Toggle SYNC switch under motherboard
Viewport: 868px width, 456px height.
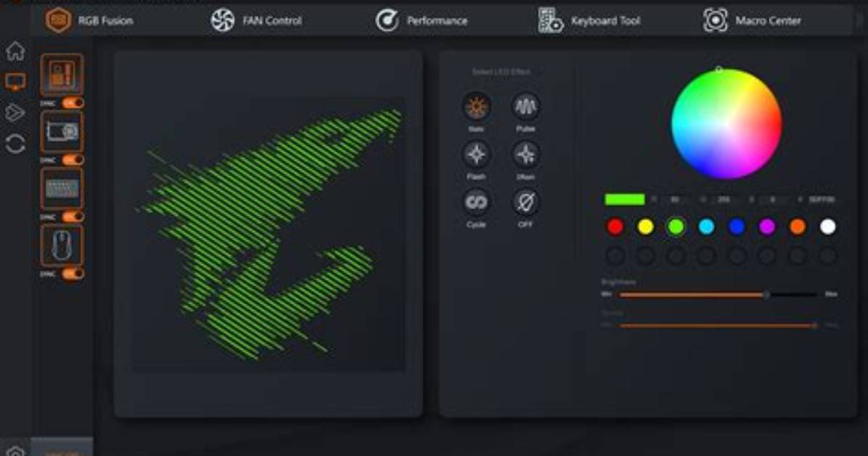tap(73, 102)
